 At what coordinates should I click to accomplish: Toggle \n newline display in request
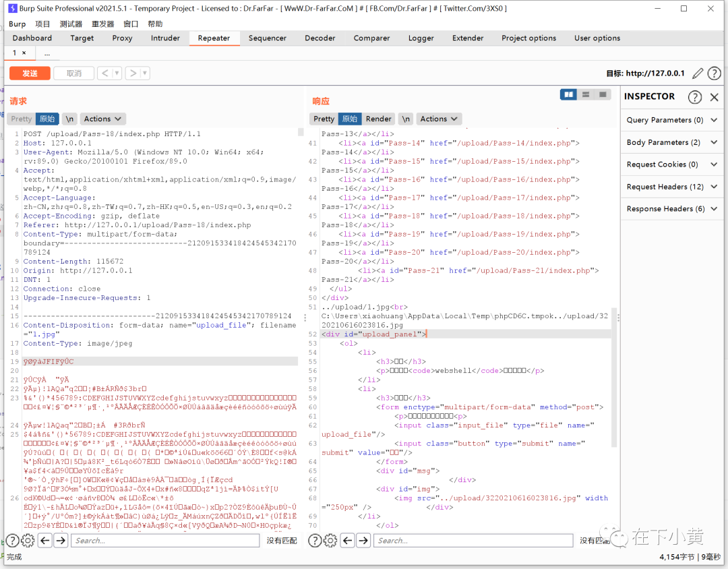click(69, 119)
